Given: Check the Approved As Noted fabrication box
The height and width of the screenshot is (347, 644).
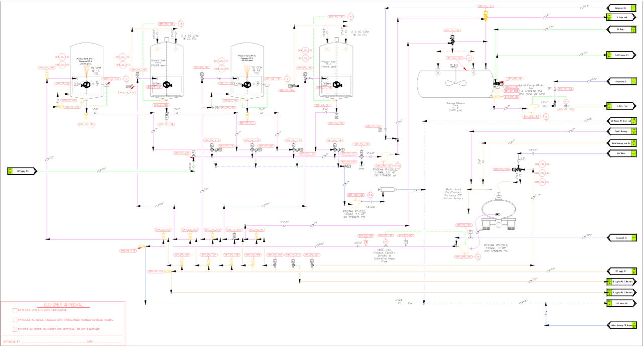Looking at the screenshot, I should coord(15,320).
